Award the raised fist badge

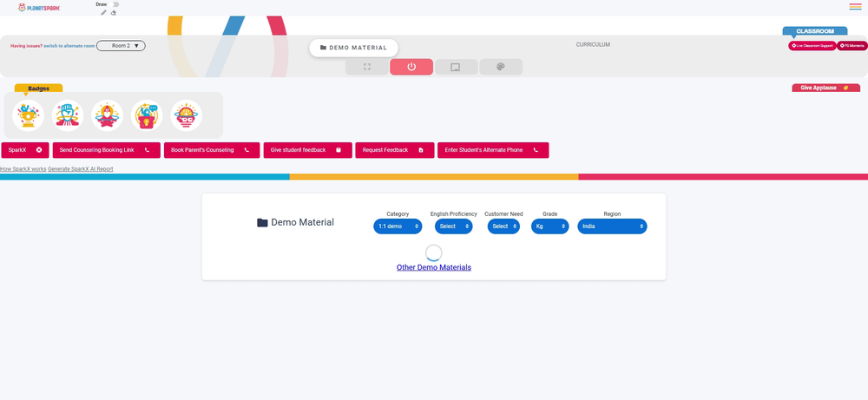click(x=68, y=115)
